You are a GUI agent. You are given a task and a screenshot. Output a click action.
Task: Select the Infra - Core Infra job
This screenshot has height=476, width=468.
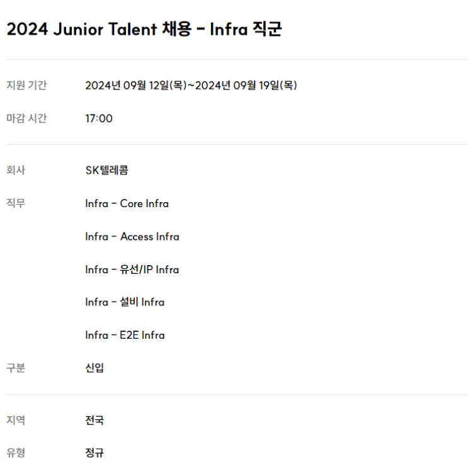(127, 204)
